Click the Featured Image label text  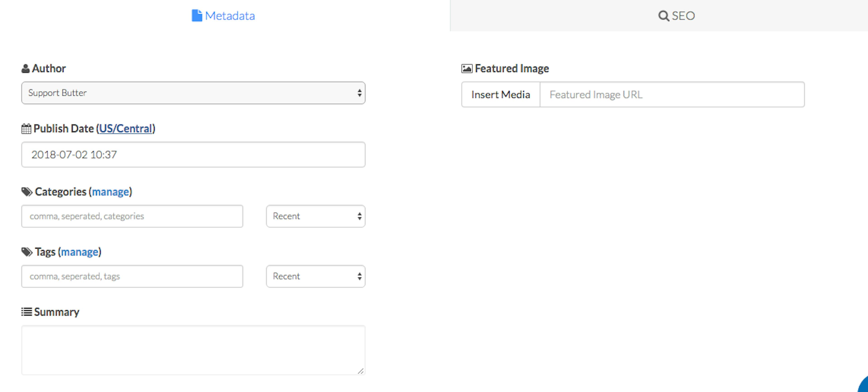[x=512, y=69]
